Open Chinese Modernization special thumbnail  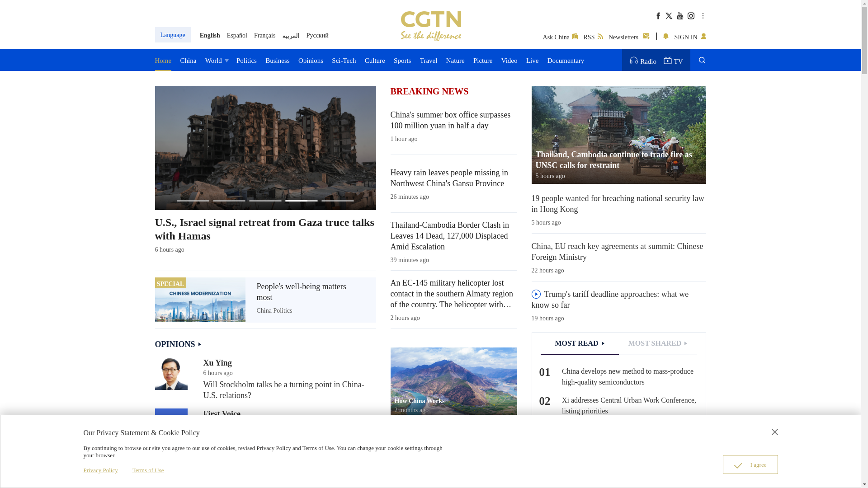click(200, 300)
